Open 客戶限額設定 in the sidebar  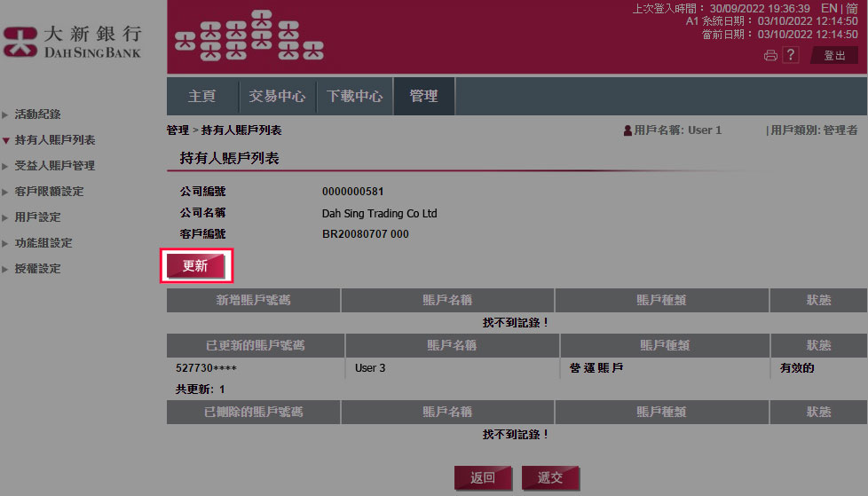click(50, 192)
